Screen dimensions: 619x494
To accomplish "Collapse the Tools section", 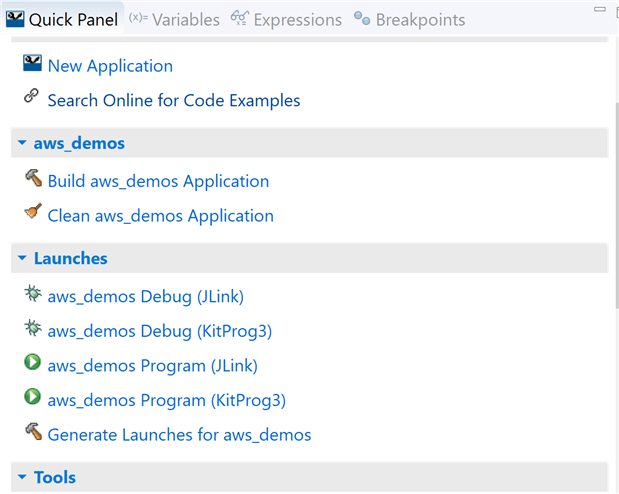I will click(x=22, y=477).
